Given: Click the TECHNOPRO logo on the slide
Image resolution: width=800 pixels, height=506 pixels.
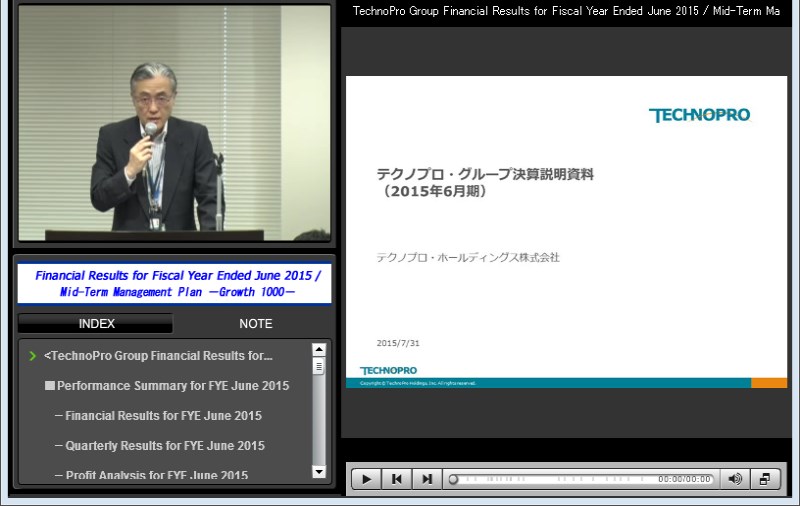Looking at the screenshot, I should [699, 115].
